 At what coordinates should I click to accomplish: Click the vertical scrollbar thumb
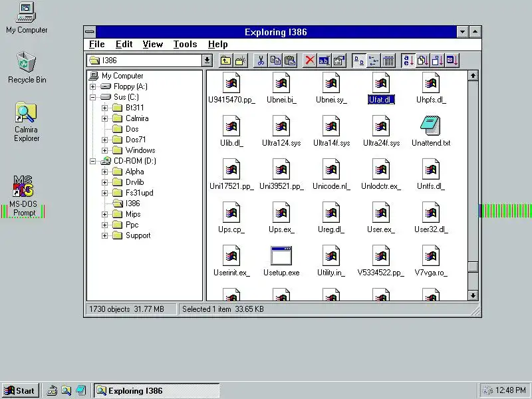pos(473,267)
